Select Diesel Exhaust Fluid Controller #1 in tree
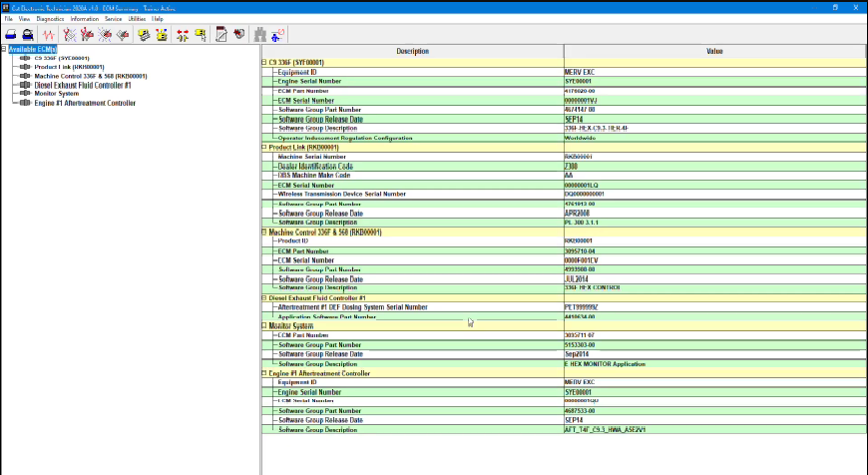Screen dimensions: 868x475 click(x=83, y=85)
